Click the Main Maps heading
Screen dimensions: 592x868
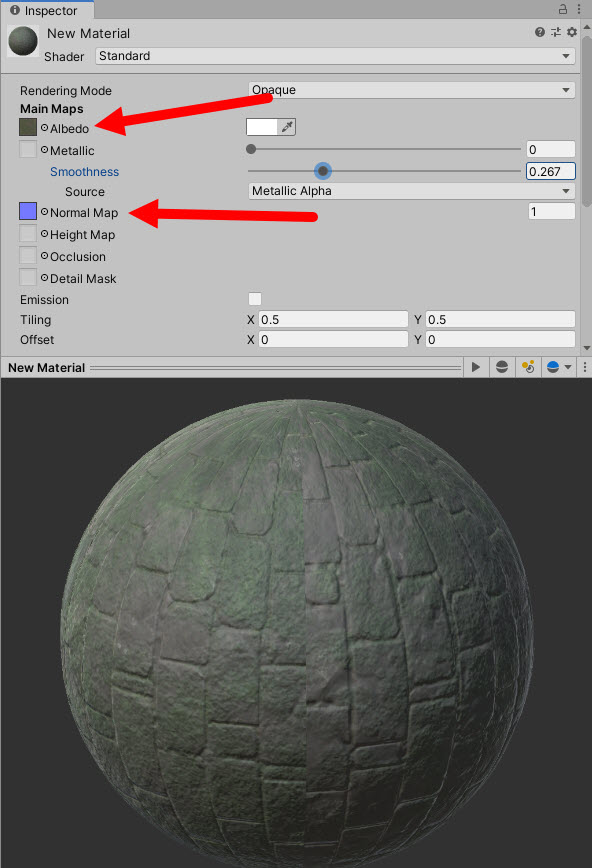pyautogui.click(x=52, y=108)
